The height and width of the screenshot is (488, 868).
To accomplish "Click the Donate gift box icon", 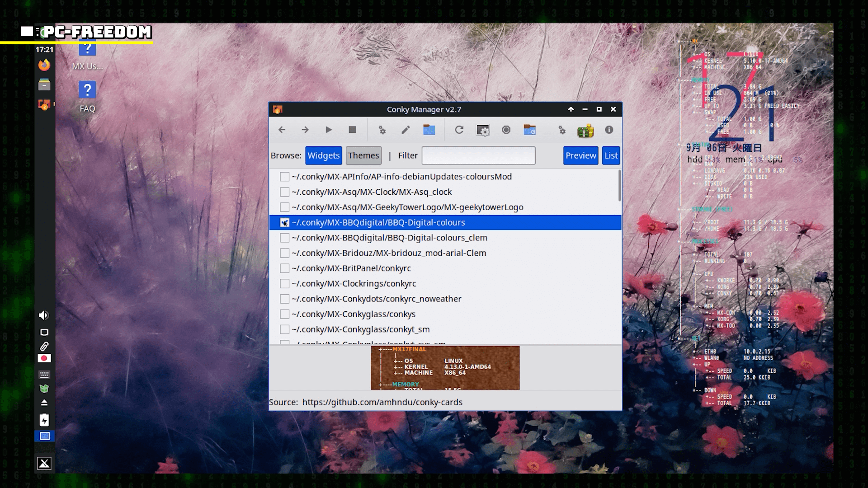I will tap(585, 131).
